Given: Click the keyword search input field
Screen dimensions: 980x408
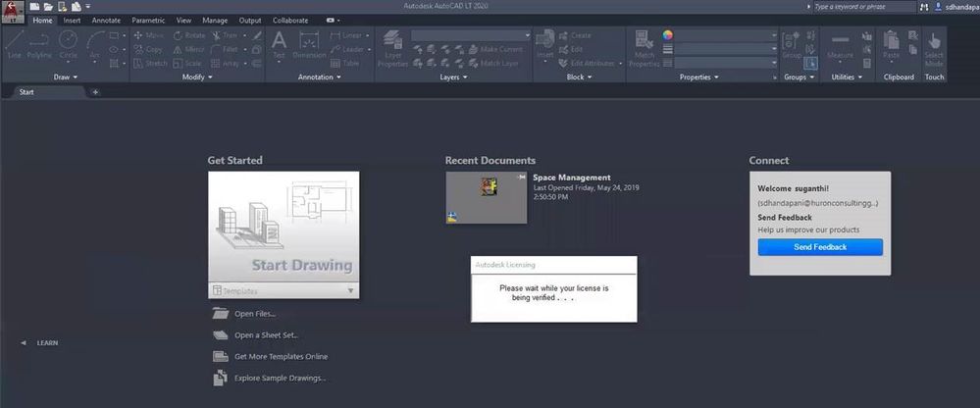Looking at the screenshot, I should 863,6.
